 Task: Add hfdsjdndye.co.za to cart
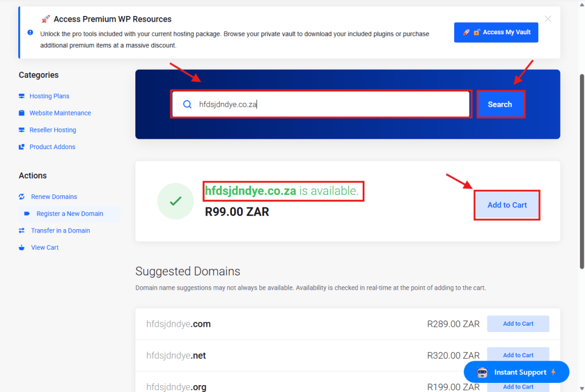click(507, 205)
